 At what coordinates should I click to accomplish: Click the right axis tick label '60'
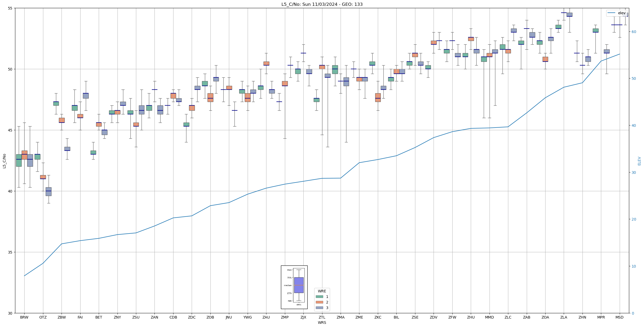pyautogui.click(x=634, y=32)
